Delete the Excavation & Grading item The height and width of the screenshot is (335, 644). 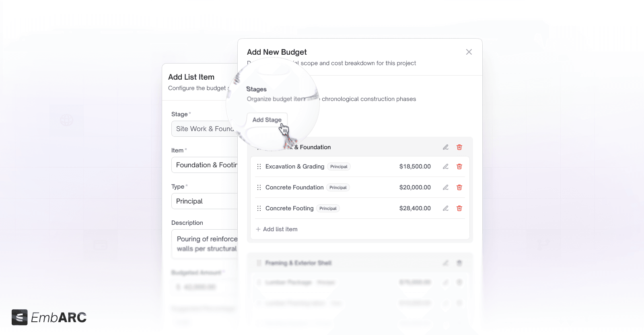(459, 166)
